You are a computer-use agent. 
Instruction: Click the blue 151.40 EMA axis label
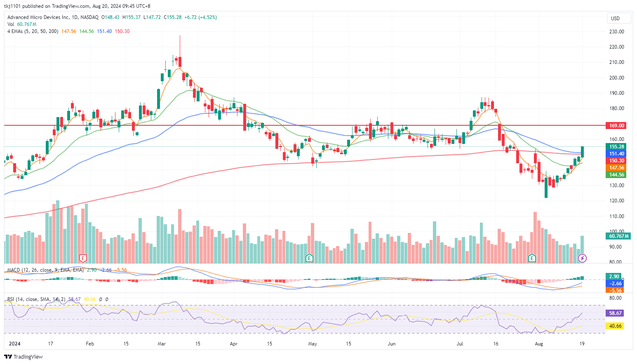pos(617,154)
